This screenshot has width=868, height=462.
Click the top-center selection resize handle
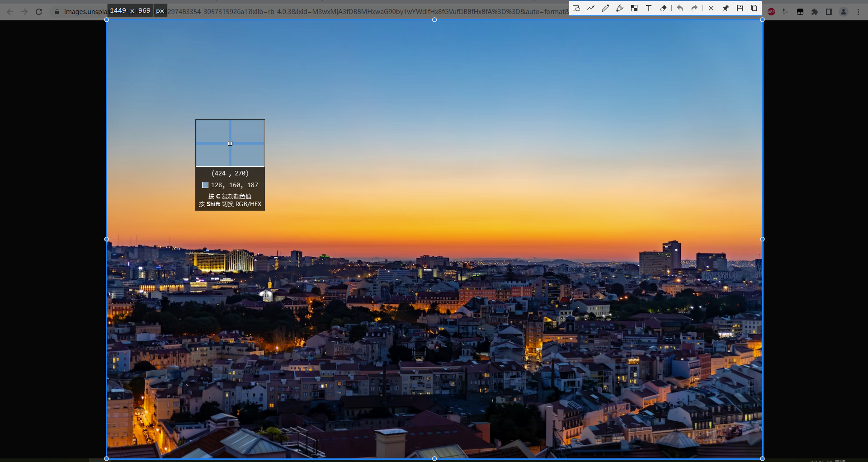pos(434,20)
